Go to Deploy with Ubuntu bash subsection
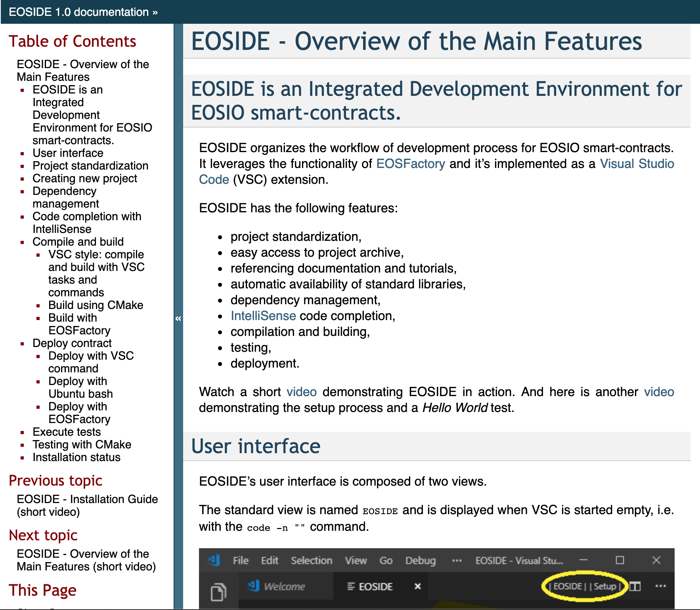The height and width of the screenshot is (610, 700). [x=80, y=387]
